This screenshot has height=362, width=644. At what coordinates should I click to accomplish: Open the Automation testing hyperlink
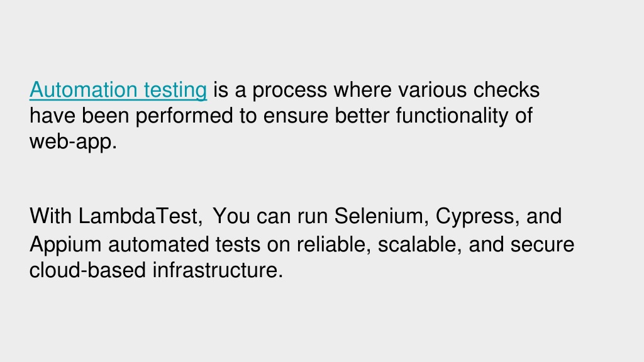(118, 90)
